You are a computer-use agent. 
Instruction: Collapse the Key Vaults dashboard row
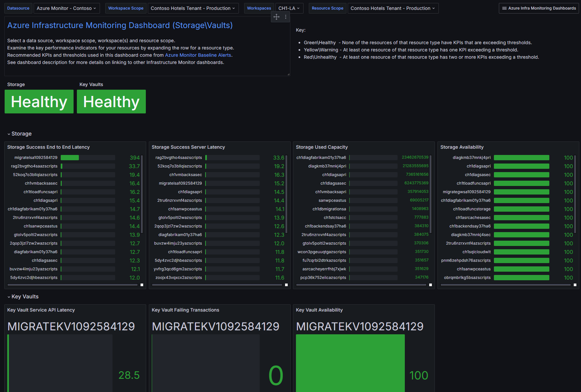pos(23,297)
